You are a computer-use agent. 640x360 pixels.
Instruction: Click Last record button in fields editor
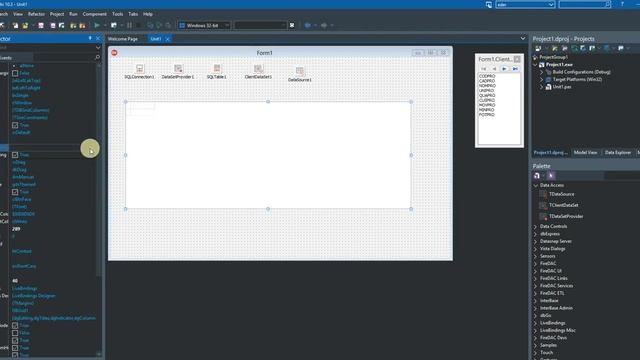[x=515, y=69]
